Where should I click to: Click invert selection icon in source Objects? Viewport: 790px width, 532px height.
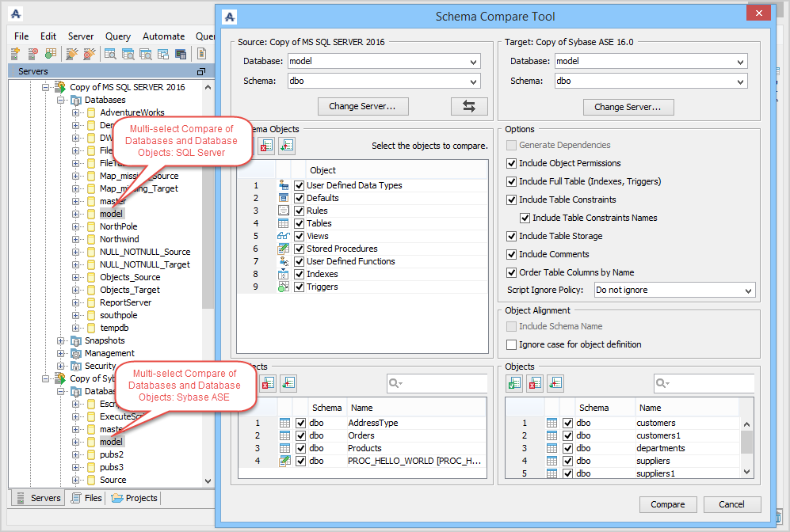288,383
